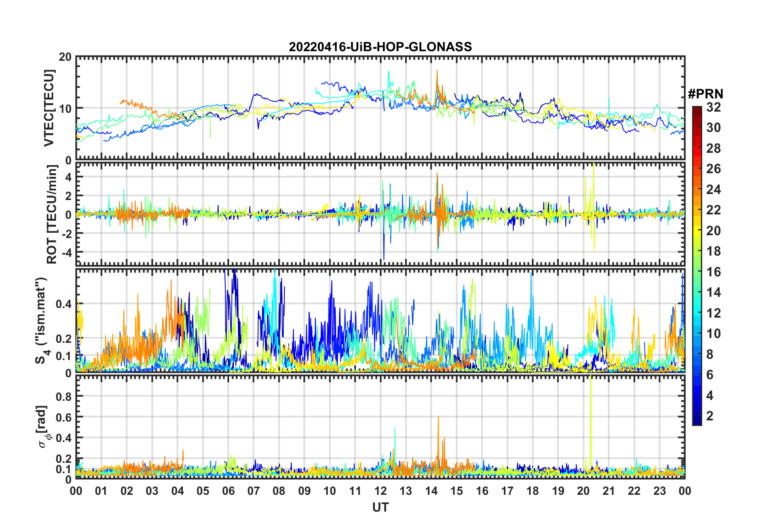This screenshot has height=532, width=761.
Task: Click VTEC y-axis tick label 10
Action: [x=65, y=108]
